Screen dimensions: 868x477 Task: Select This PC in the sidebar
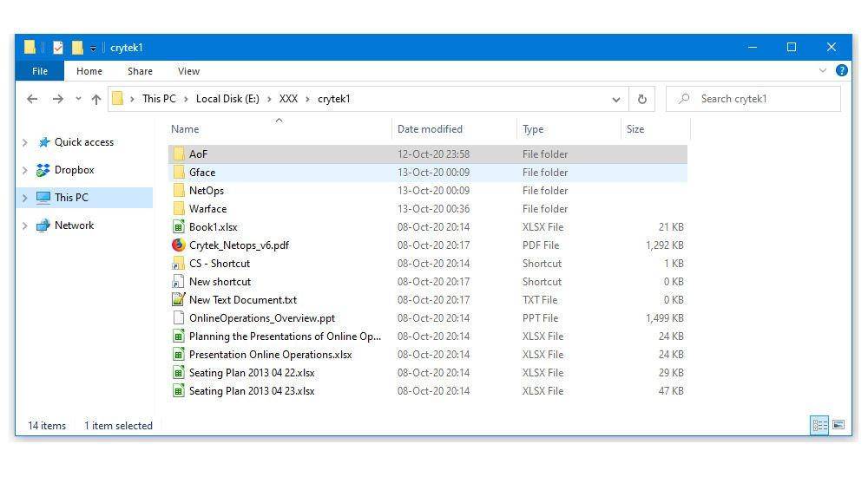point(71,198)
